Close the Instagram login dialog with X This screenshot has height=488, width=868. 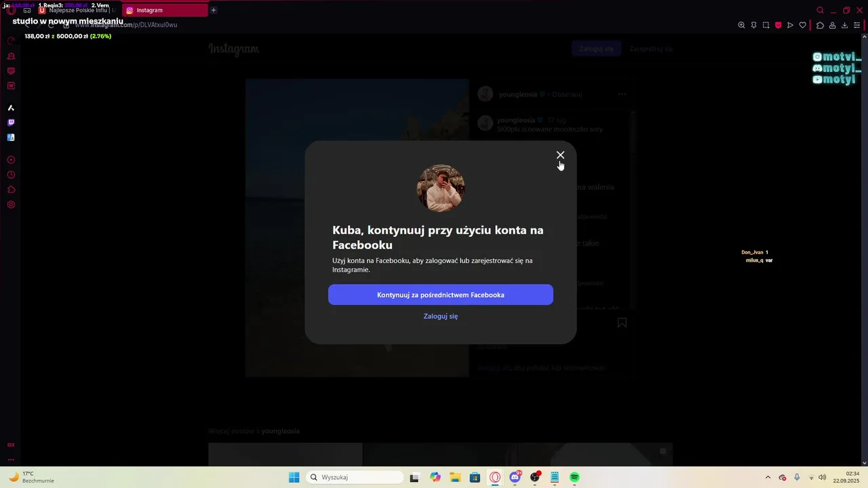(560, 155)
